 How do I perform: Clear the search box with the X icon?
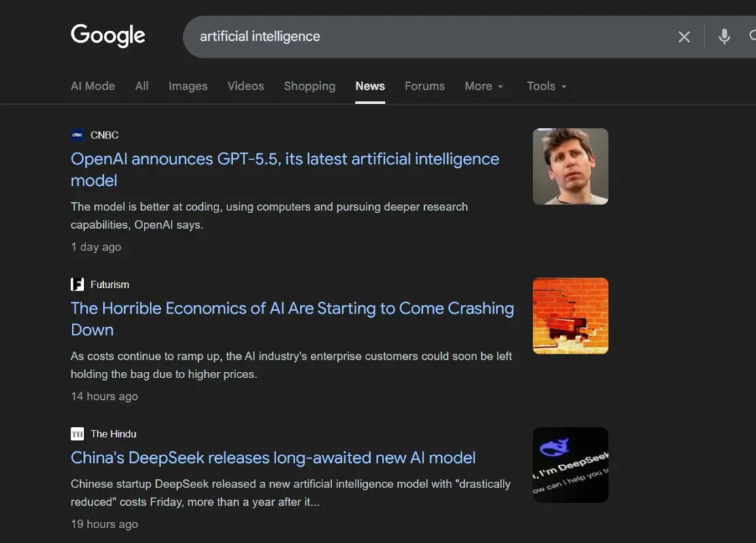(683, 37)
